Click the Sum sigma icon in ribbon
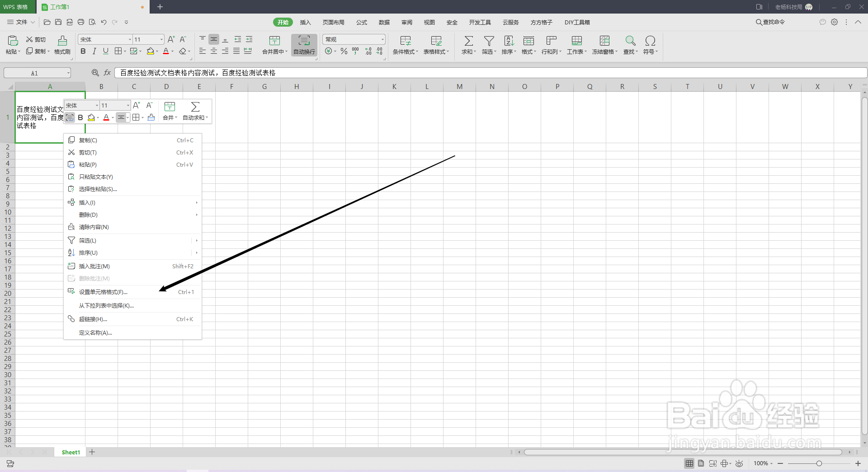The width and height of the screenshot is (868, 472). click(x=469, y=41)
